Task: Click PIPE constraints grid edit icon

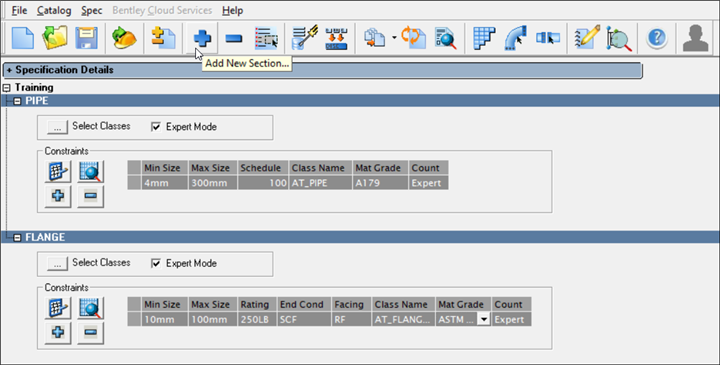Action: click(58, 172)
